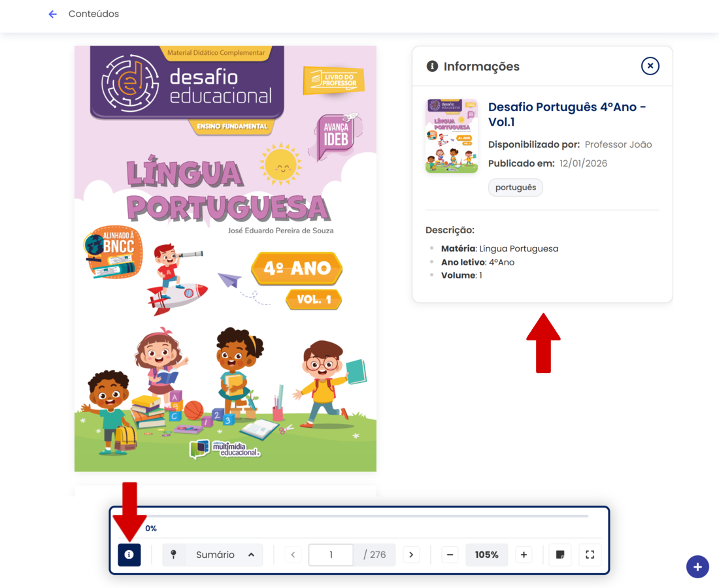The height and width of the screenshot is (588, 719).
Task: Select the português tag
Action: [516, 188]
